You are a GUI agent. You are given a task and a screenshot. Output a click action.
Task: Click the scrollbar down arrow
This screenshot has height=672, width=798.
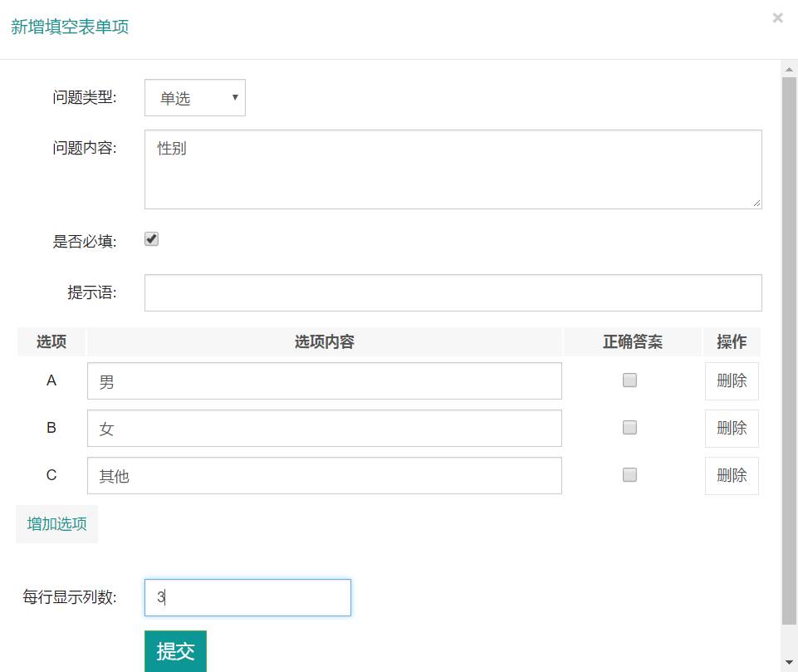[789, 662]
